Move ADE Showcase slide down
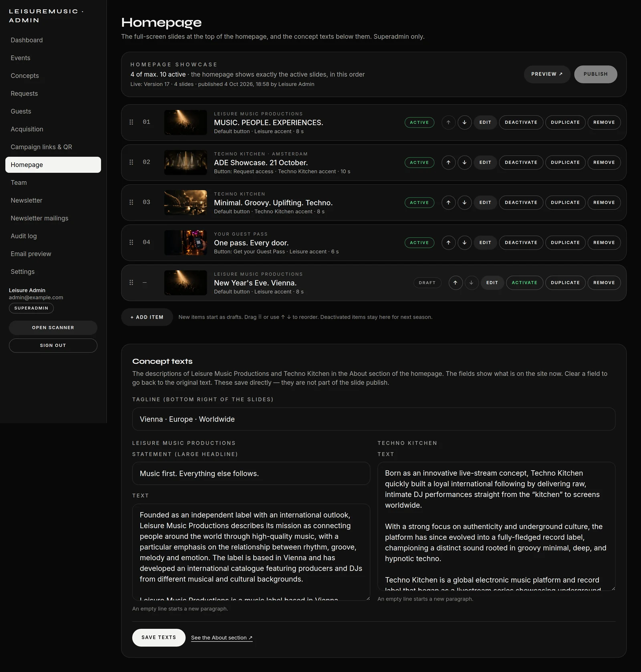This screenshot has width=641, height=672. tap(464, 162)
